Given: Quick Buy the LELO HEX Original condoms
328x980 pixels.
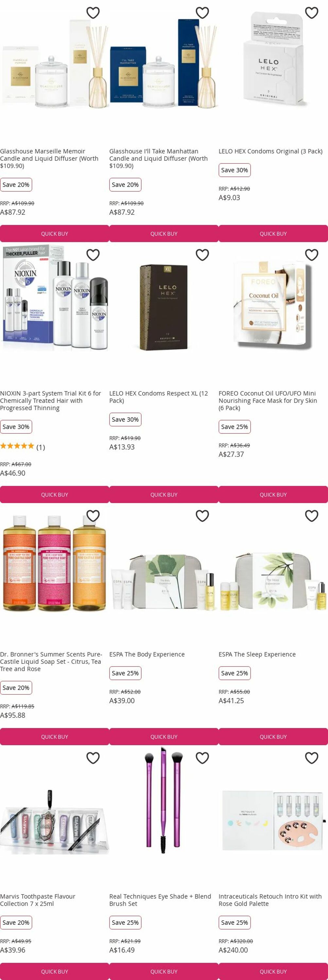Looking at the screenshot, I should 273,234.
